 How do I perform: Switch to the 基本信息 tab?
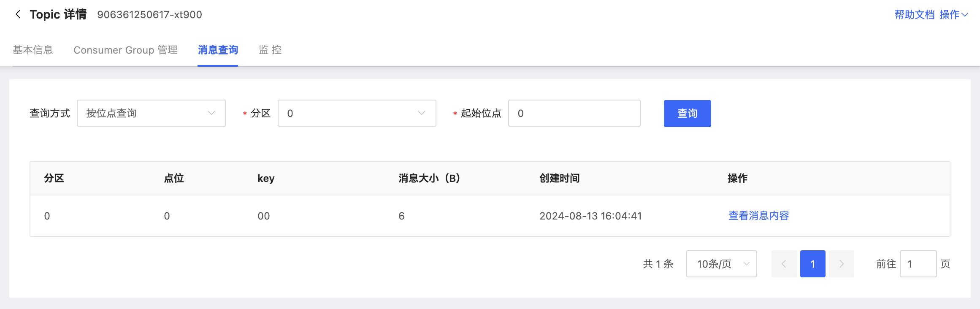click(33, 50)
